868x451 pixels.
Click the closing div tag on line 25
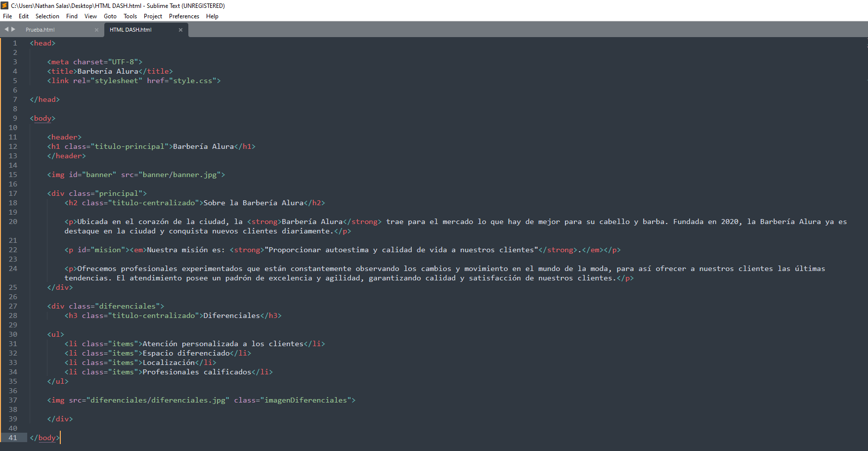pyautogui.click(x=60, y=287)
